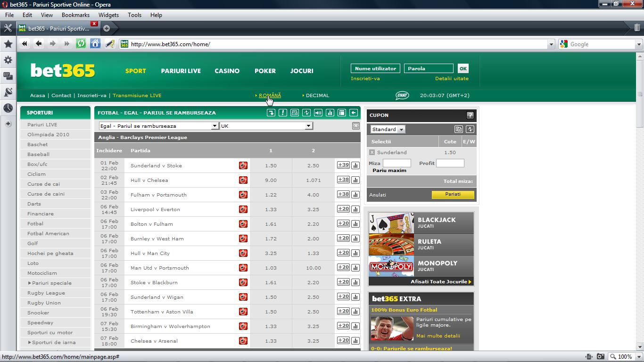Close the market filter with X button

356,126
